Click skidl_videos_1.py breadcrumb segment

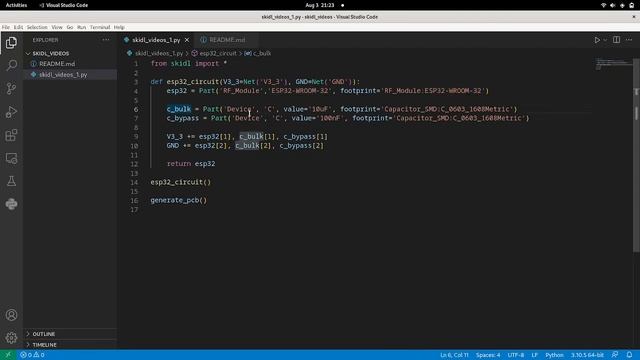point(159,53)
